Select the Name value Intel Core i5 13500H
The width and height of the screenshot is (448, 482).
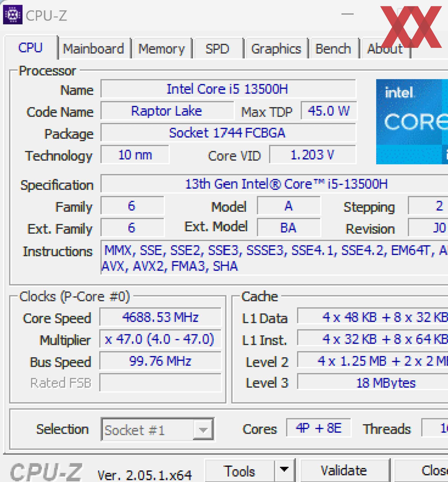(228, 89)
